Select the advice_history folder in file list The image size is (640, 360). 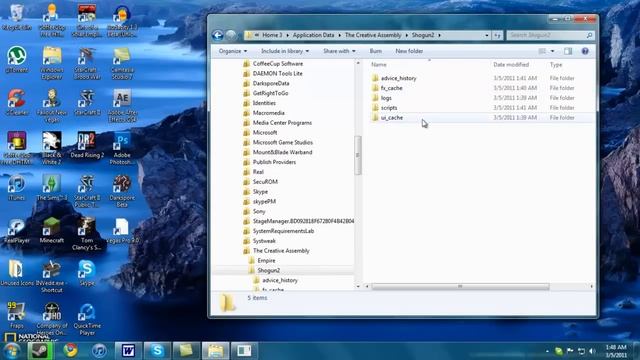tap(398, 78)
